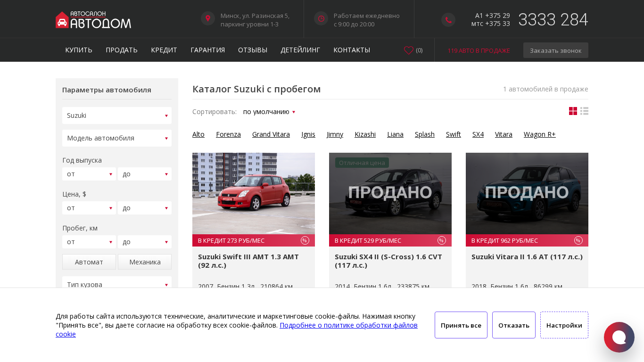Open Тип кузова dropdown
The height and width of the screenshot is (362, 644).
(x=117, y=283)
